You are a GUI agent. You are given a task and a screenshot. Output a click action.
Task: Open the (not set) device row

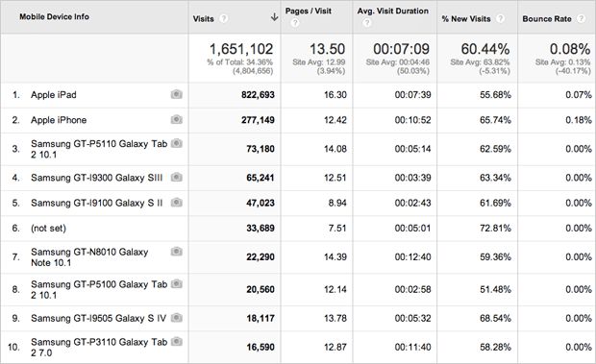(x=48, y=229)
